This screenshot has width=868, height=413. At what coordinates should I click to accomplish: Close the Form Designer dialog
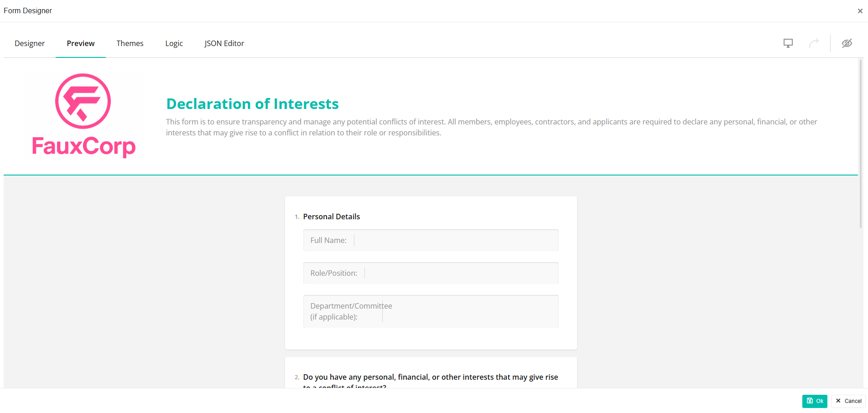click(x=860, y=11)
